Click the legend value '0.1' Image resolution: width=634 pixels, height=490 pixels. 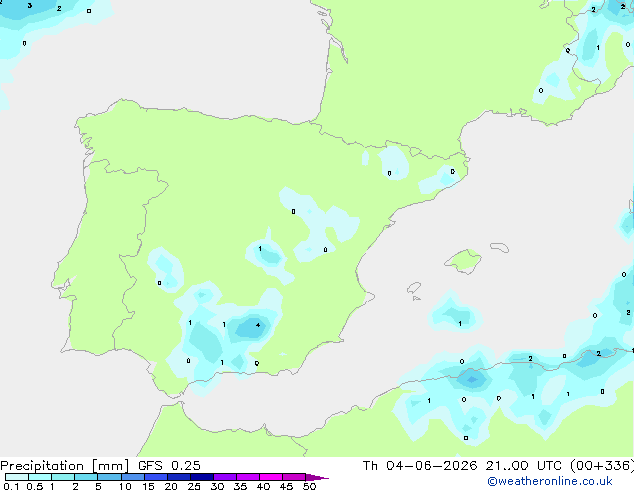[11, 486]
